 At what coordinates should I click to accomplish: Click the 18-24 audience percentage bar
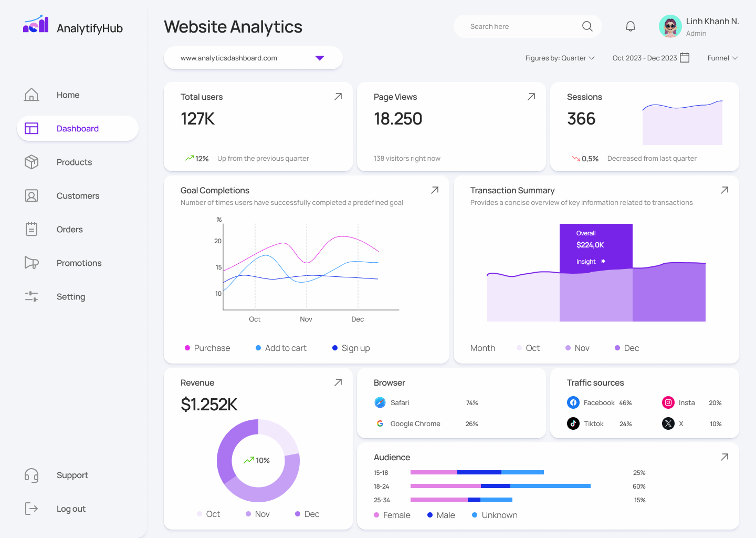click(501, 486)
